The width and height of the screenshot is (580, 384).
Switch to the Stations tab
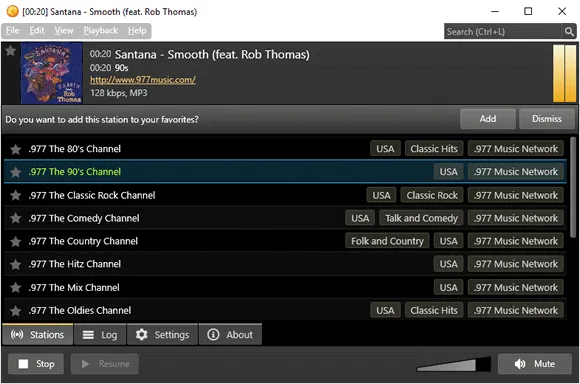[38, 334]
